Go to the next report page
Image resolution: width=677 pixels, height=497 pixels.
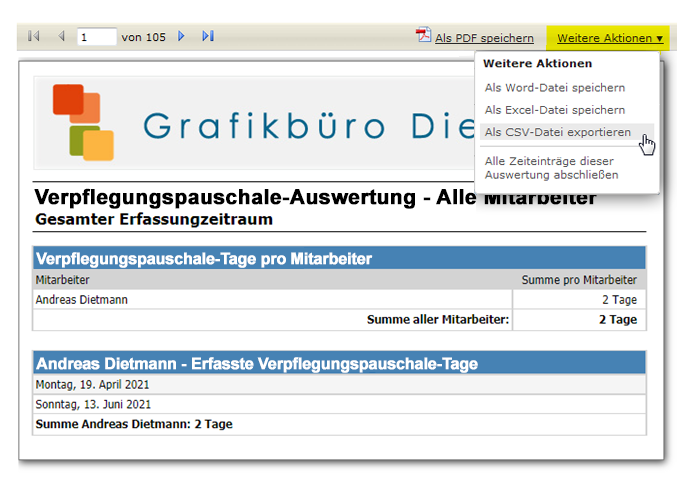pyautogui.click(x=181, y=37)
